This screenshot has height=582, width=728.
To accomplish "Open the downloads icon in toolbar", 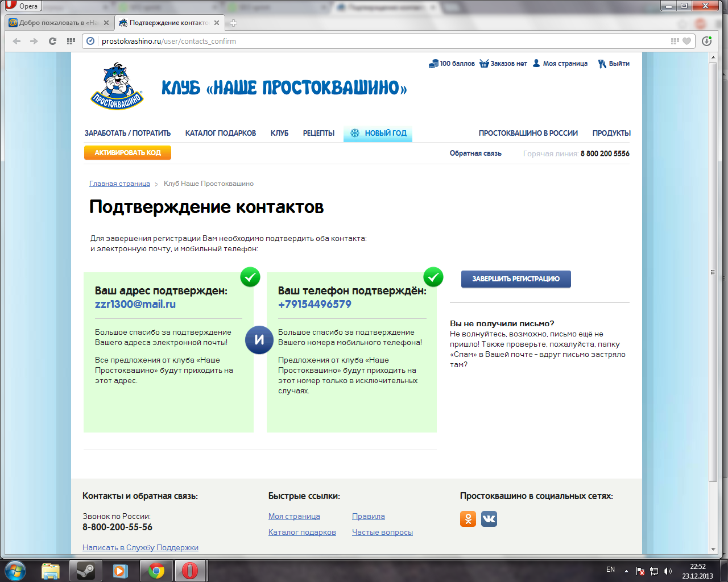I will [x=706, y=41].
